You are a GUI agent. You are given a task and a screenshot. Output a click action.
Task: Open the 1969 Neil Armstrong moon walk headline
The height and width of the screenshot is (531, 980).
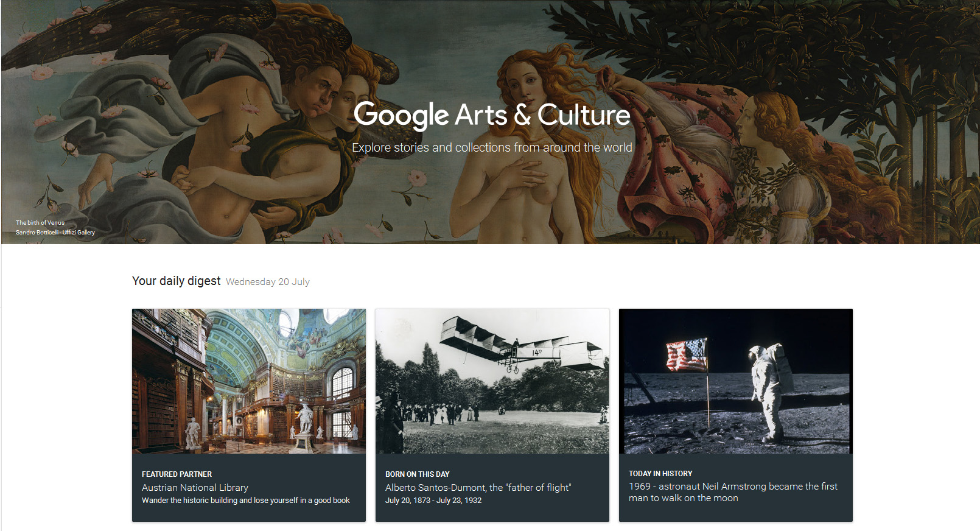(732, 492)
